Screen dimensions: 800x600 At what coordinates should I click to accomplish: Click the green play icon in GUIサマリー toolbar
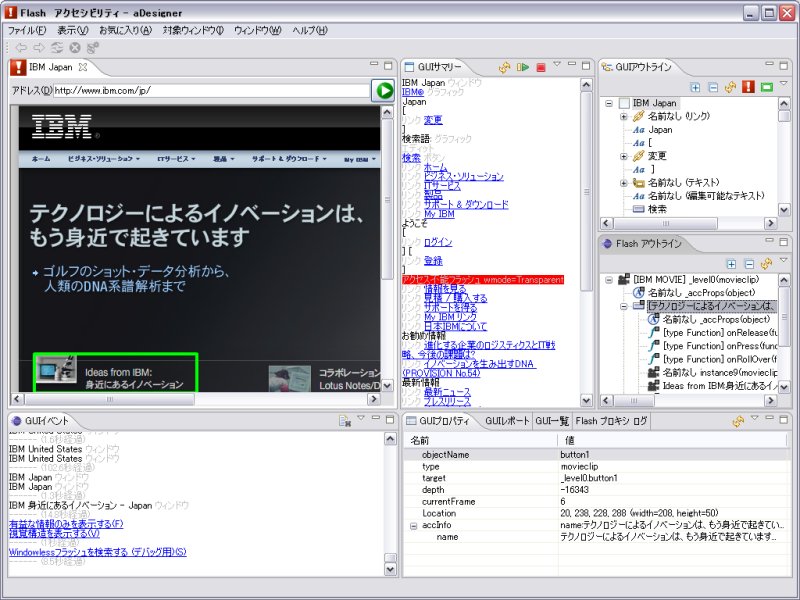(522, 67)
